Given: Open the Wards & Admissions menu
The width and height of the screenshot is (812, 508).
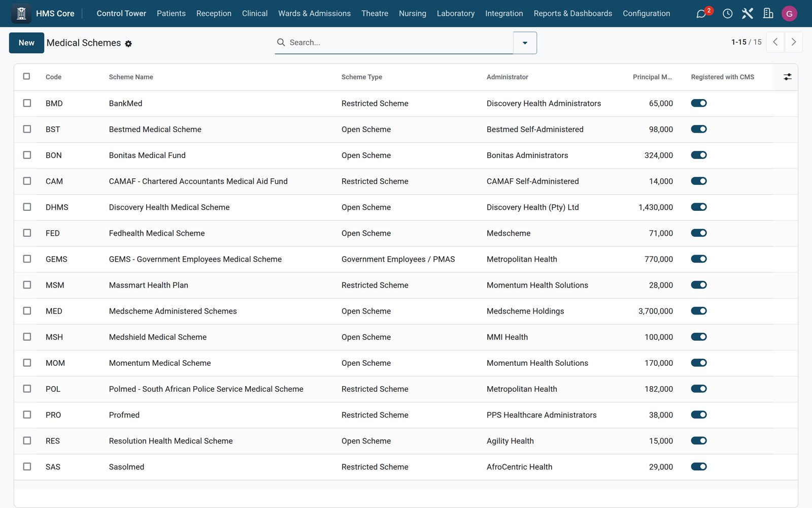Looking at the screenshot, I should coord(314,14).
